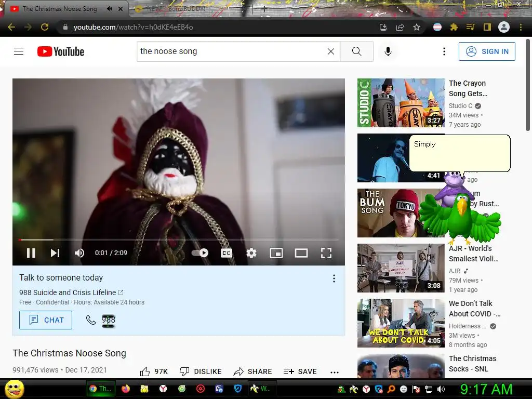Image resolution: width=532 pixels, height=399 pixels.
Task: Bookmark this page with star icon
Action: 417,27
